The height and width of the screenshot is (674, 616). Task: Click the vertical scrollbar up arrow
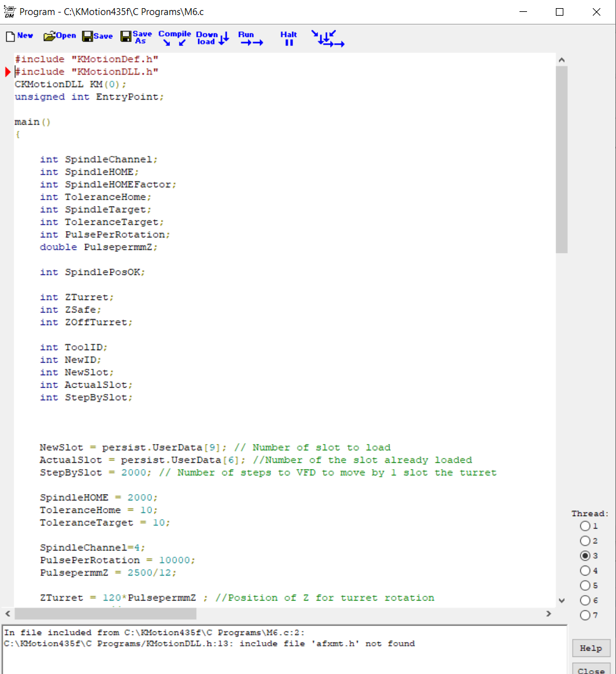pyautogui.click(x=561, y=60)
